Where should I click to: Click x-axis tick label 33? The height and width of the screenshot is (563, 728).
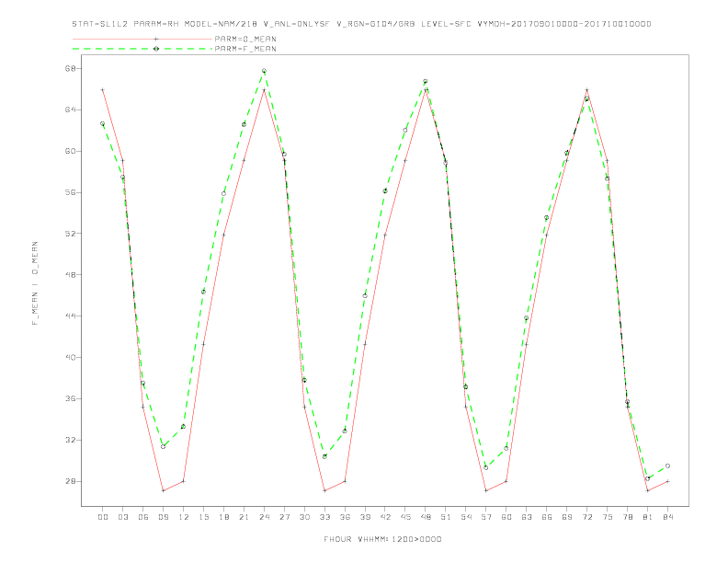[x=324, y=517]
